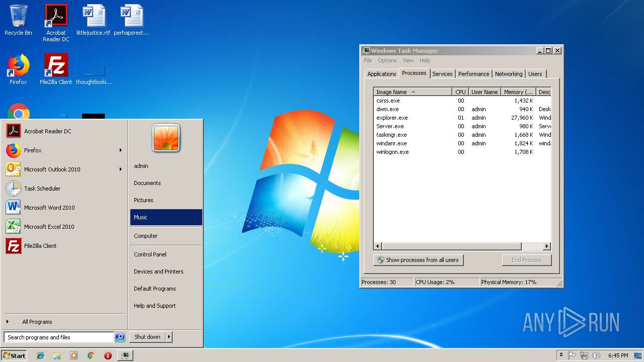Show hidden tray icons arrow
This screenshot has width=644, height=362.
pyautogui.click(x=561, y=355)
